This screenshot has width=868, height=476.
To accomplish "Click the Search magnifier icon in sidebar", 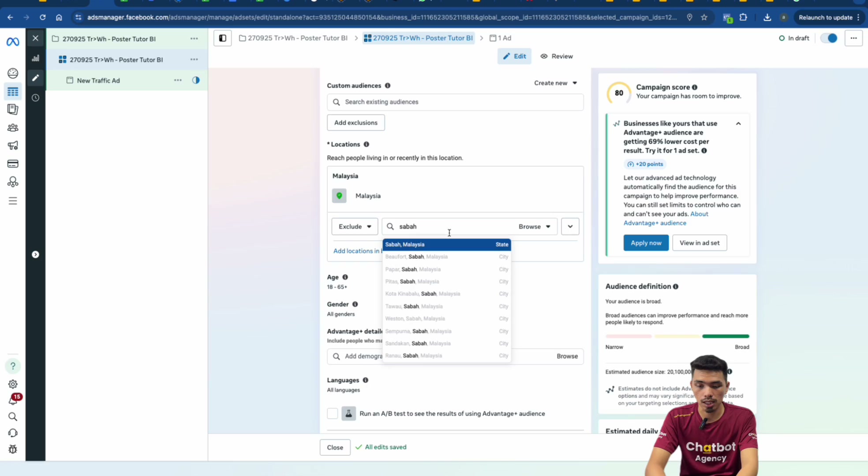I will 13,417.
